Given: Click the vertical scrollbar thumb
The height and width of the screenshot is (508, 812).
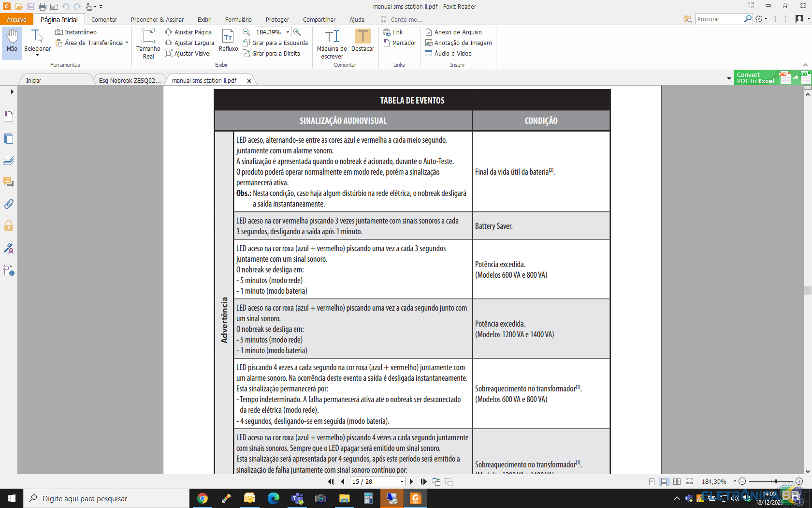Looking at the screenshot, I should [x=808, y=290].
